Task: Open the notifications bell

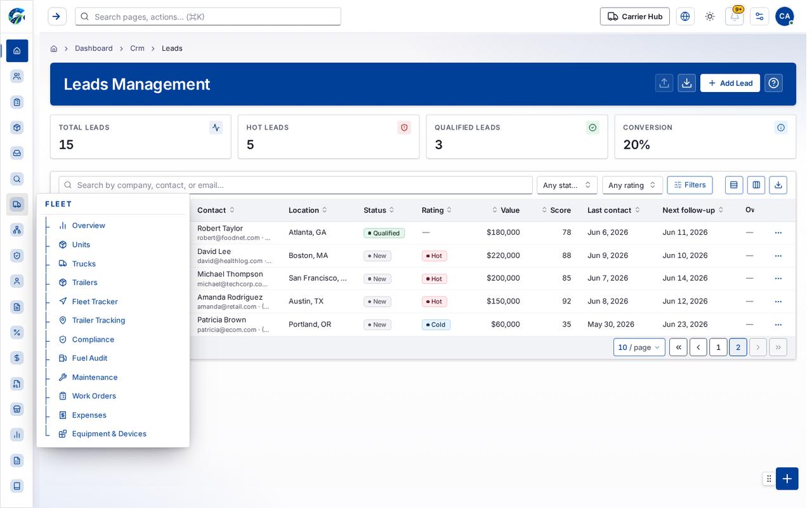Action: pos(735,17)
